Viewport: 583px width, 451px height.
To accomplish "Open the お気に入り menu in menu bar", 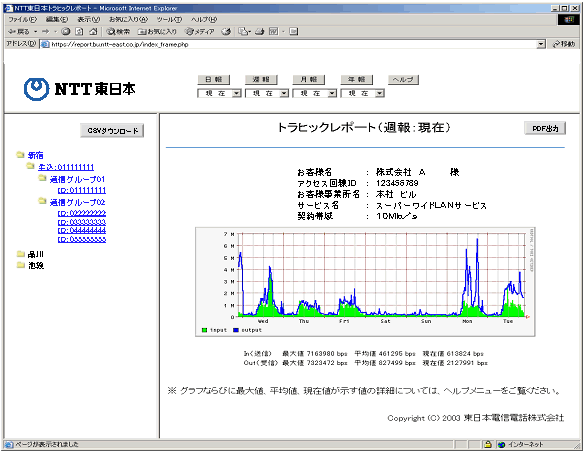I will point(128,19).
